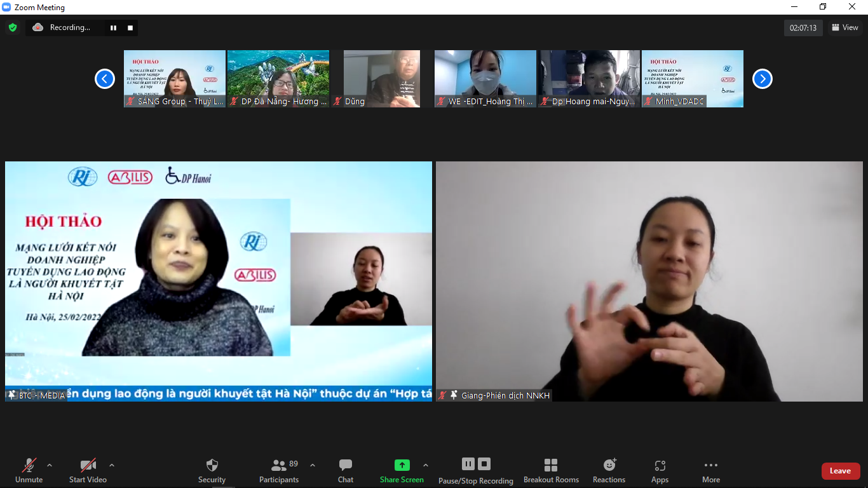Select the Giang-Phiên dịch NNKH video tile
The image size is (868, 488).
[649, 281]
